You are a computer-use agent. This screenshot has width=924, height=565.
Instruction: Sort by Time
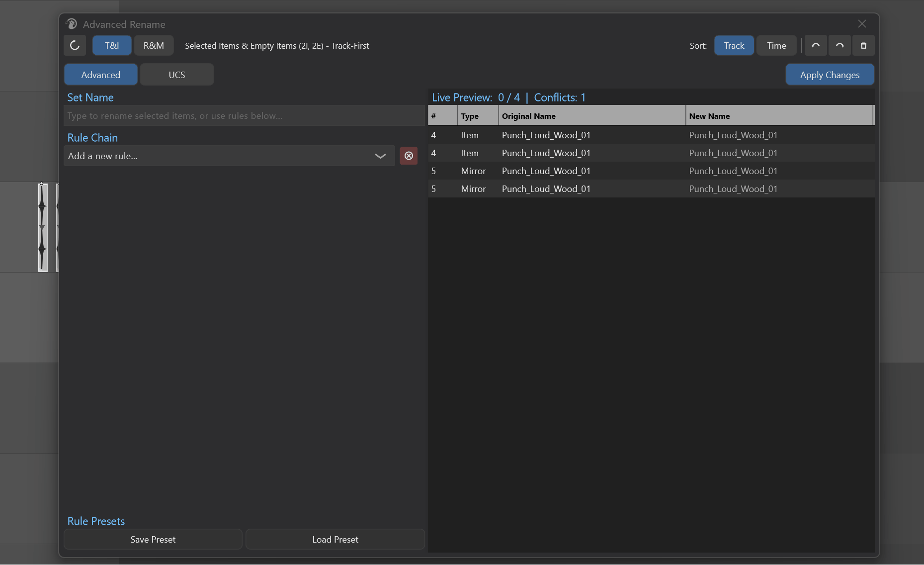(776, 45)
